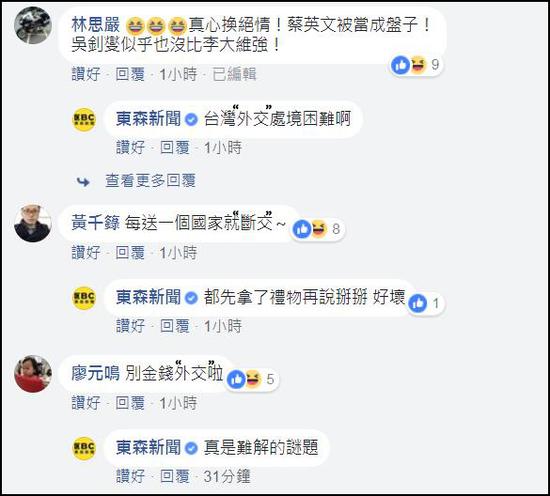Reply to 東森新聞's 真是難解的謎題 comment

coord(175,476)
